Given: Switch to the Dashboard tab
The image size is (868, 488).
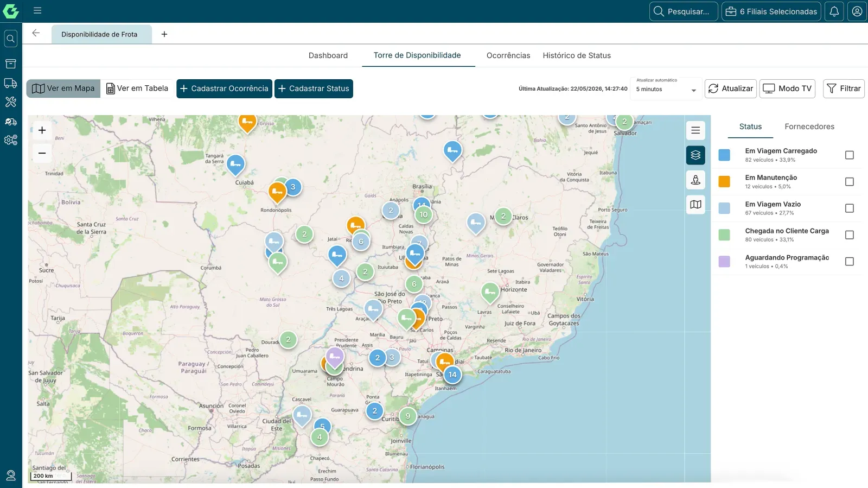Looking at the screenshot, I should pyautogui.click(x=328, y=55).
